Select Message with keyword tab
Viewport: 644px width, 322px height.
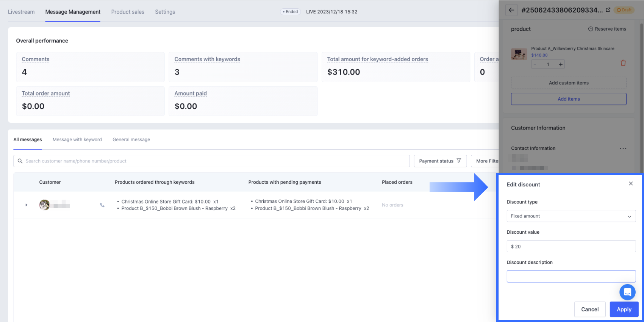point(77,140)
